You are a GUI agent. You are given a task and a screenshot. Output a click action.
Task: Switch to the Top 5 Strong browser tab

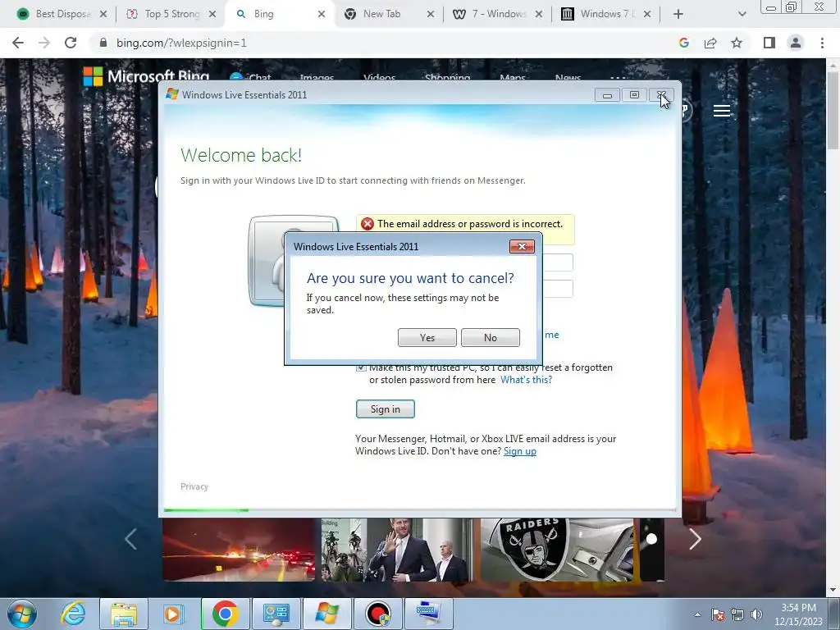[x=171, y=14]
